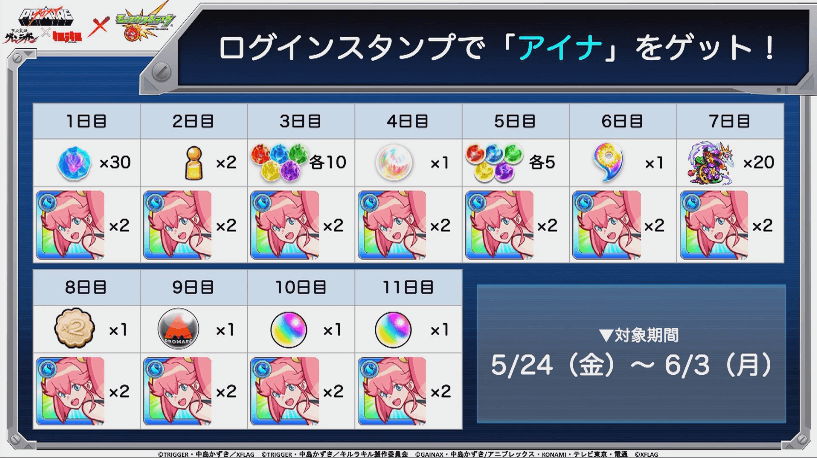Click the Promare logo in the corner

click(46, 16)
